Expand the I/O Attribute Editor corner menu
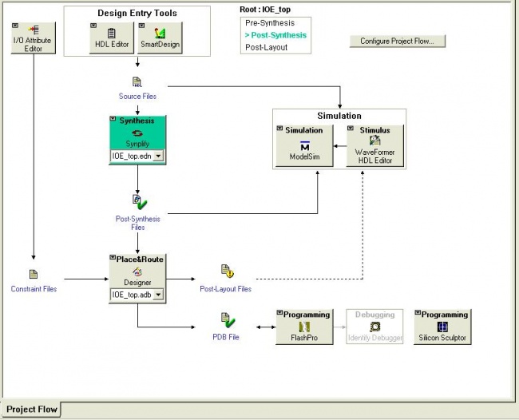This screenshot has height=420, width=519. coord(15,26)
